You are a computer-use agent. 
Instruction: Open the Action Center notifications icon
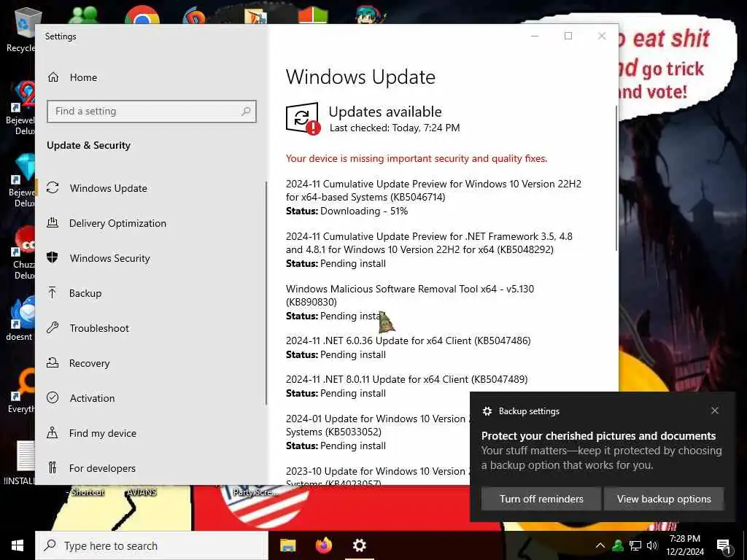(x=724, y=546)
